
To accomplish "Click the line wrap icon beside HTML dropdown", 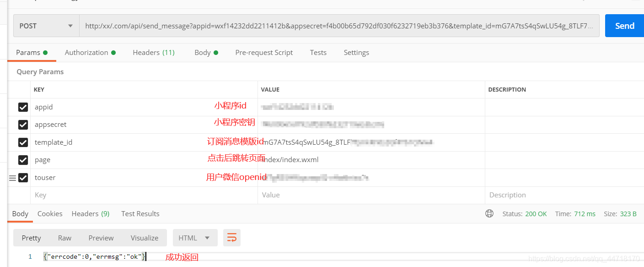I will 232,237.
